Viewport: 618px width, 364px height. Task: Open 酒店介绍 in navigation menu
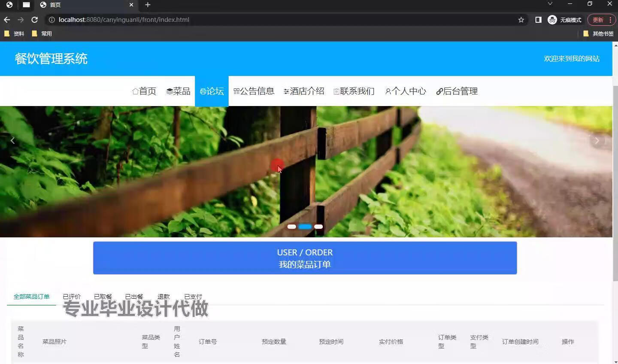tap(304, 91)
